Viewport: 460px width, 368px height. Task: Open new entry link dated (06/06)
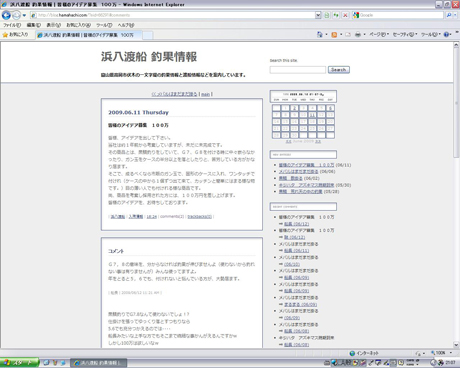pyautogui.click(x=298, y=172)
